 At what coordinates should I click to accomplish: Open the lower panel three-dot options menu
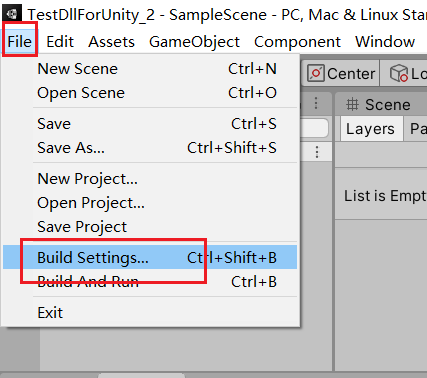tap(317, 152)
